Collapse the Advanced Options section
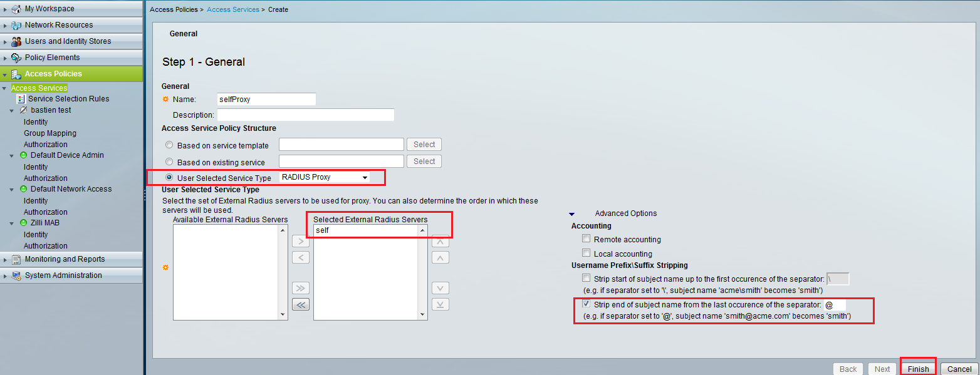Screen dimensions: 980x375 [x=573, y=213]
